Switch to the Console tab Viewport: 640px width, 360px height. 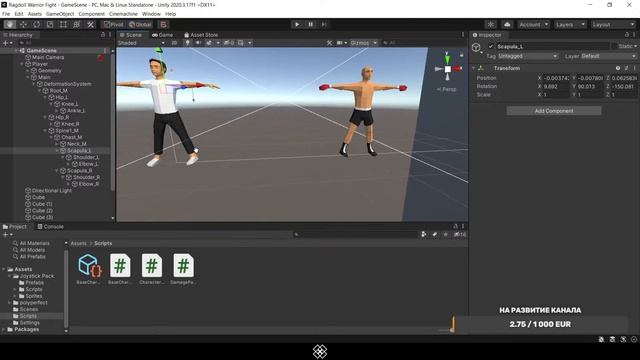[x=51, y=227]
